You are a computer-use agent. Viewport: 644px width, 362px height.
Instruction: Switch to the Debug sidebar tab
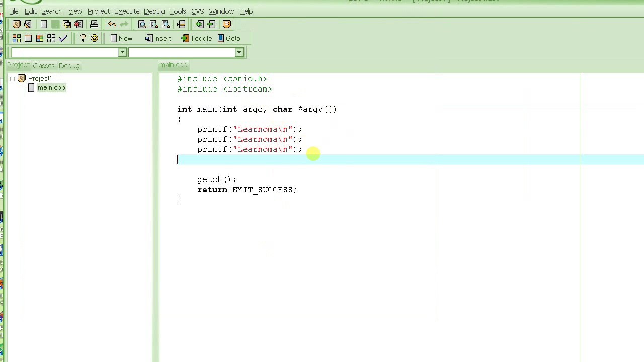click(69, 66)
